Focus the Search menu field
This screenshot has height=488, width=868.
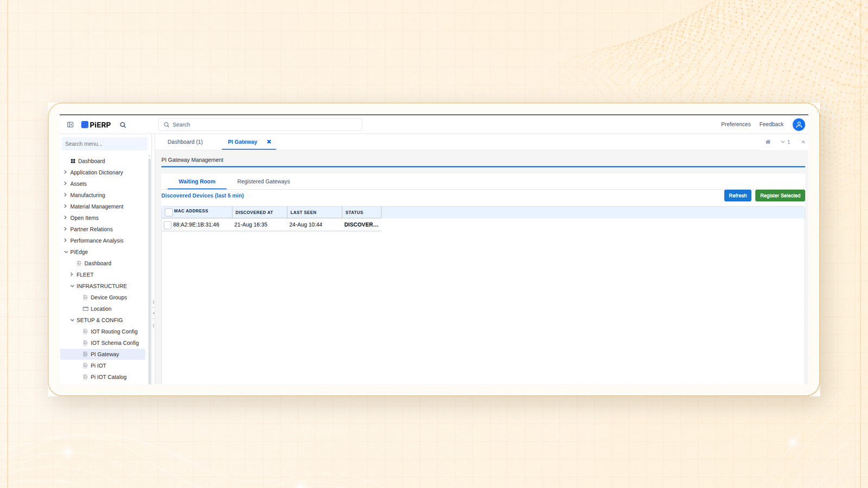click(x=104, y=144)
